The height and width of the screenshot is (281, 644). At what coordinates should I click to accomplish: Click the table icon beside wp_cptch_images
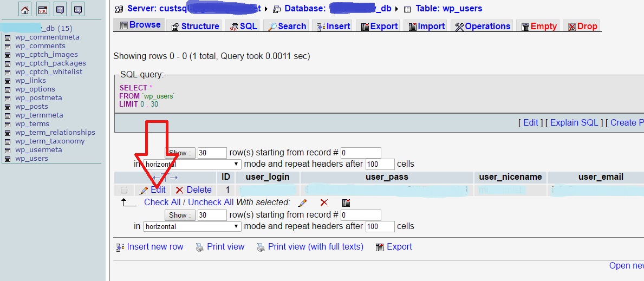click(x=8, y=55)
